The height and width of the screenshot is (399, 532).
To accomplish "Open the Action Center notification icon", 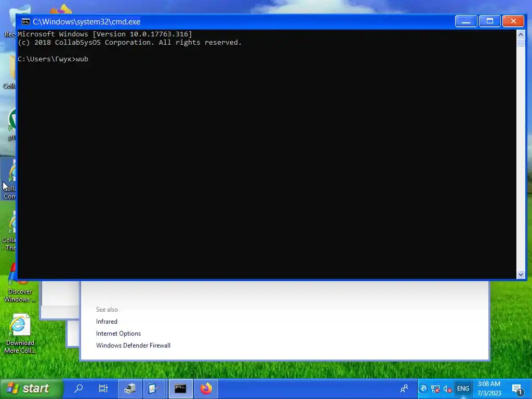I will [x=517, y=389].
